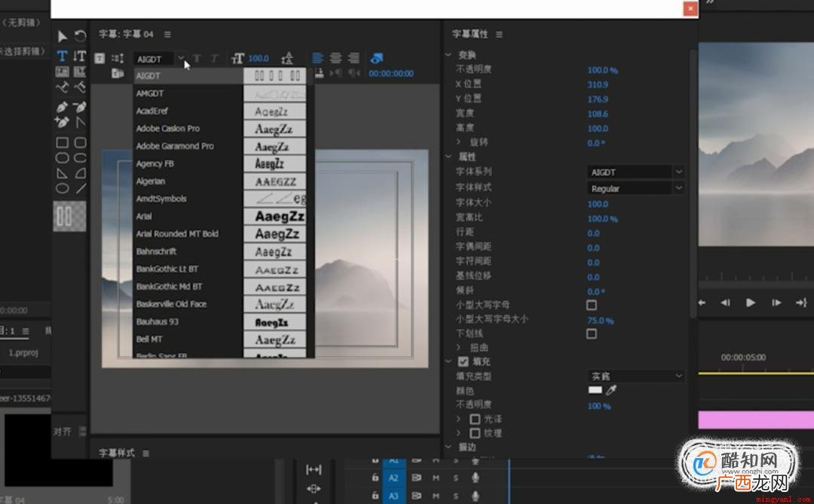Enable the 下划线 underline checkbox
Screen dimensions: 814x504
[x=592, y=334]
